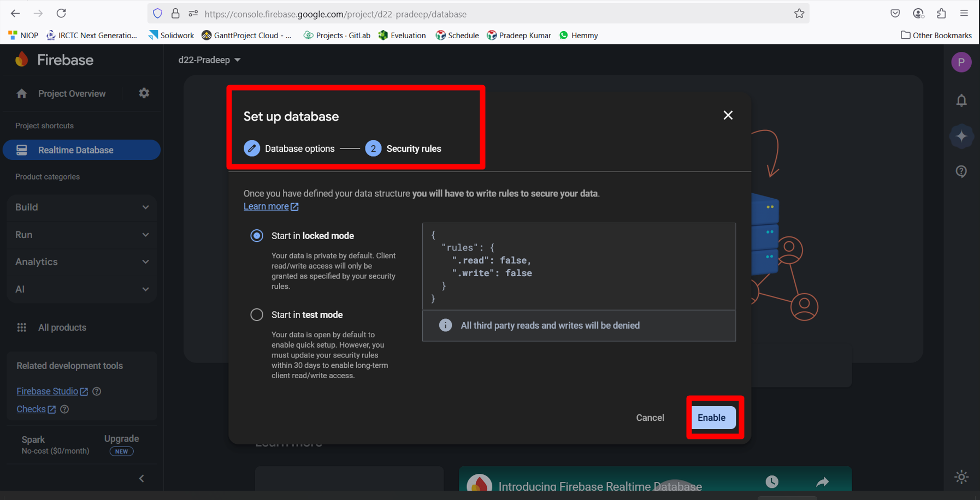Expand the AI category

click(82, 289)
